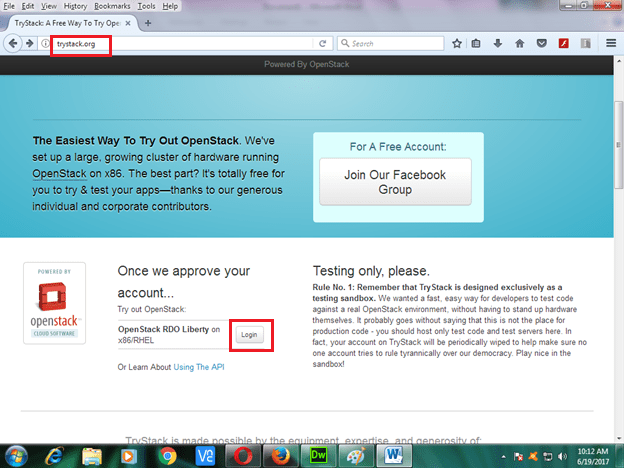Open the Windows Start menu
This screenshot has width=624, height=468.
point(16,456)
